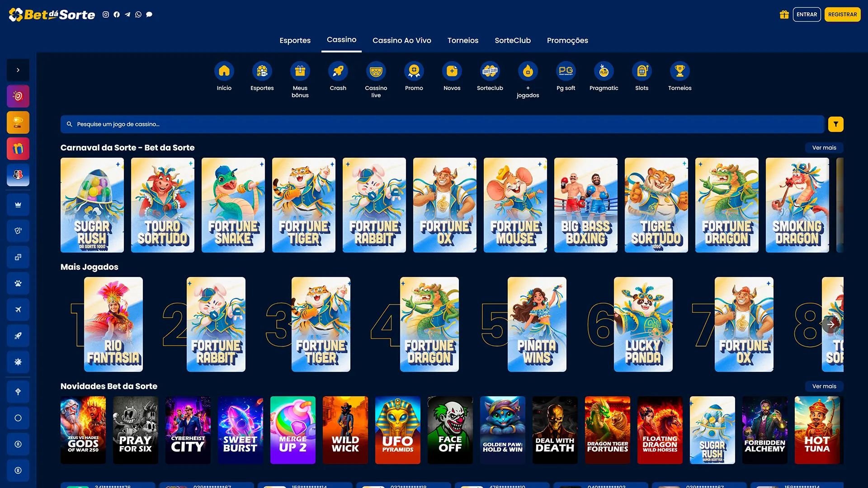The height and width of the screenshot is (488, 868).
Task: Open the WhatsApp contact icon
Action: [x=138, y=14]
